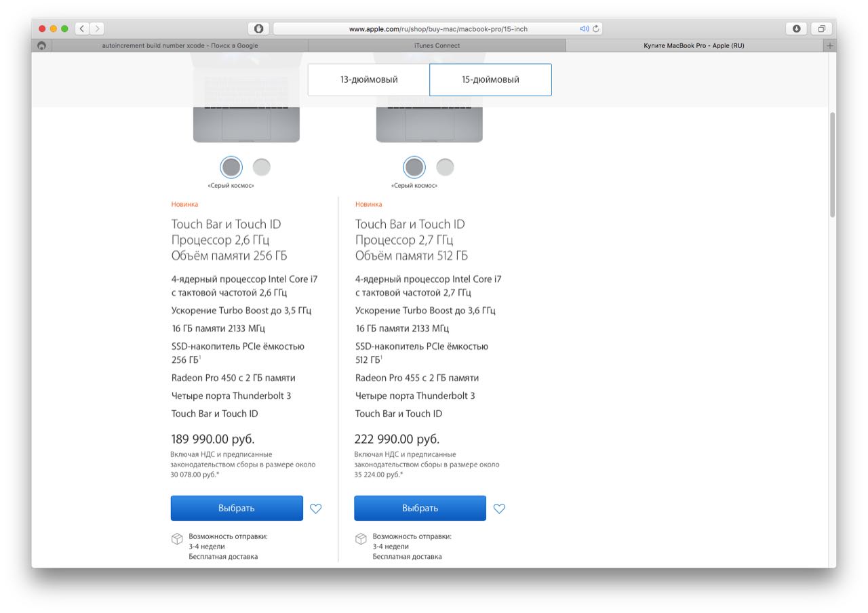The width and height of the screenshot is (868, 613).
Task: Go back using Safari's back arrow
Action: pos(82,28)
